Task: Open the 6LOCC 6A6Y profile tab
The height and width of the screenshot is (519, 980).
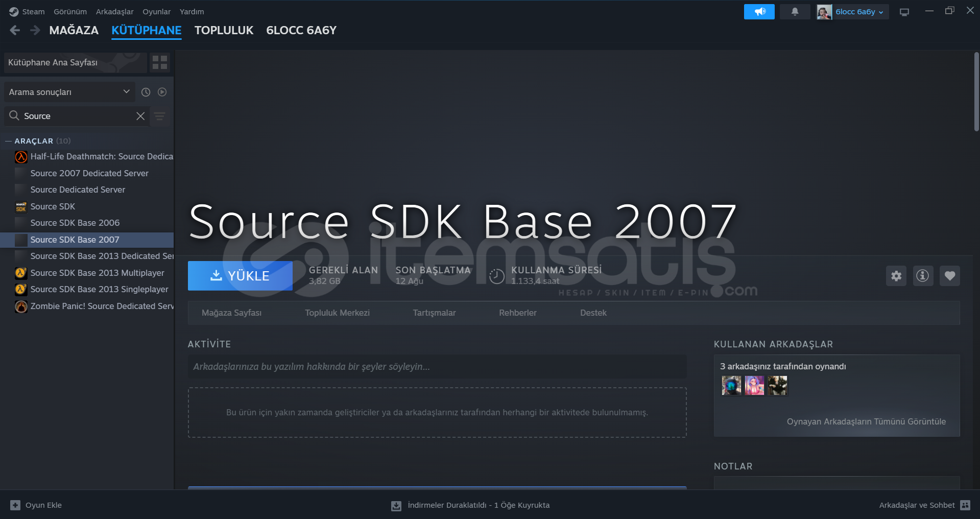Action: pos(301,30)
